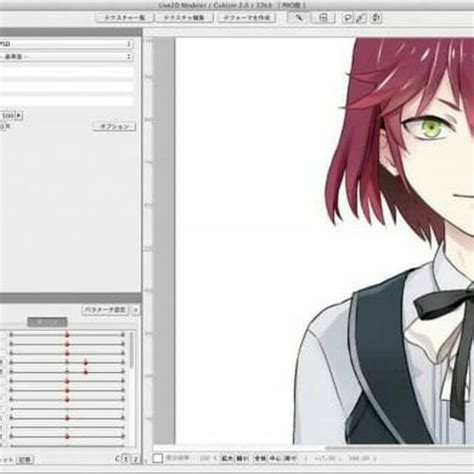The image size is (474, 474).
Task: Click the options (オプション) button
Action: point(114,126)
